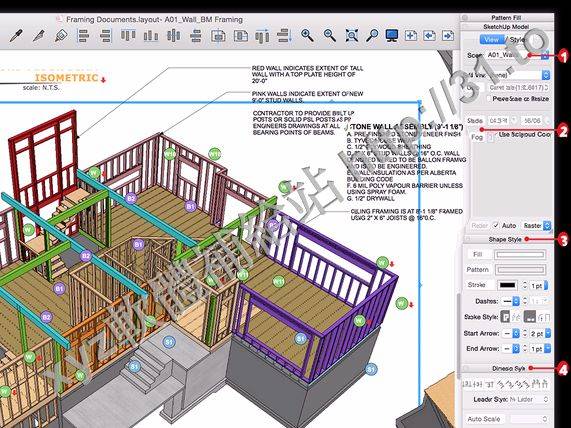
Task: Toggle the Stroke button
Action: click(x=477, y=285)
